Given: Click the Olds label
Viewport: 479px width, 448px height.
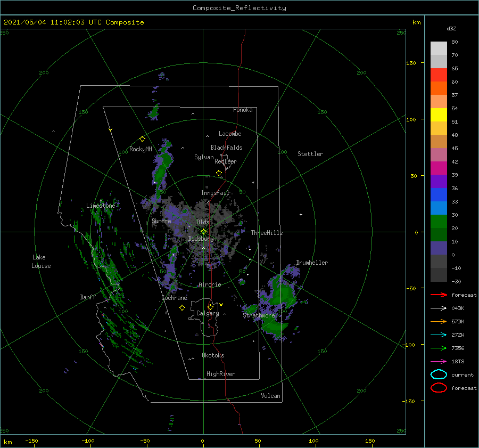Looking at the screenshot, I should point(203,222).
